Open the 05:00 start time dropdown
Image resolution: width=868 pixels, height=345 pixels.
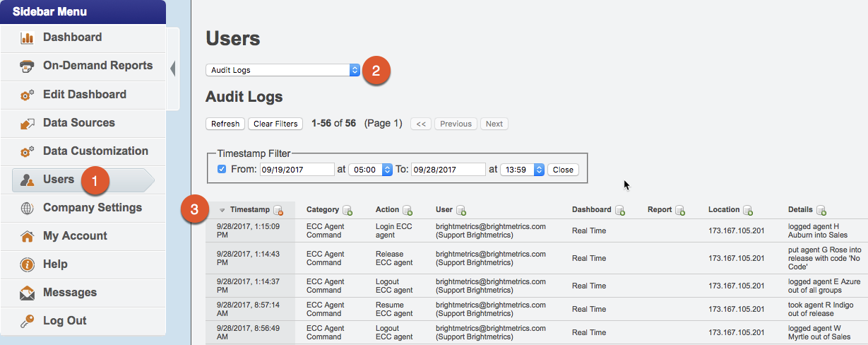click(x=371, y=170)
